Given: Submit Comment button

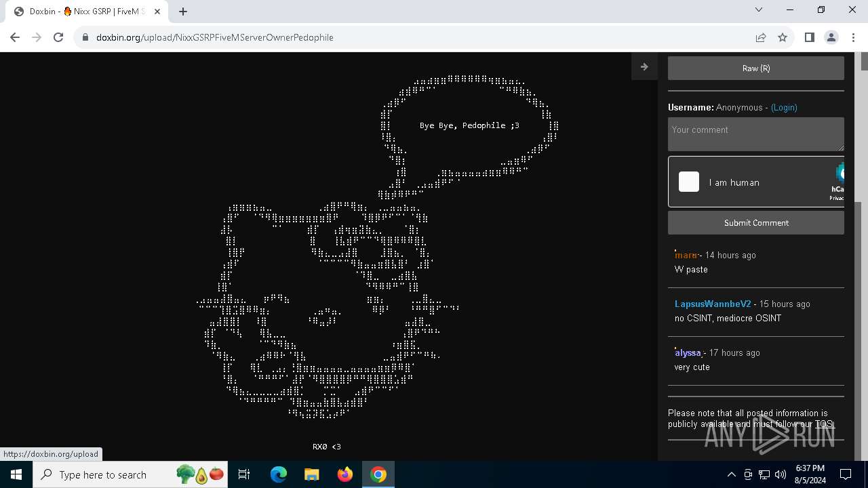Looking at the screenshot, I should (x=756, y=222).
